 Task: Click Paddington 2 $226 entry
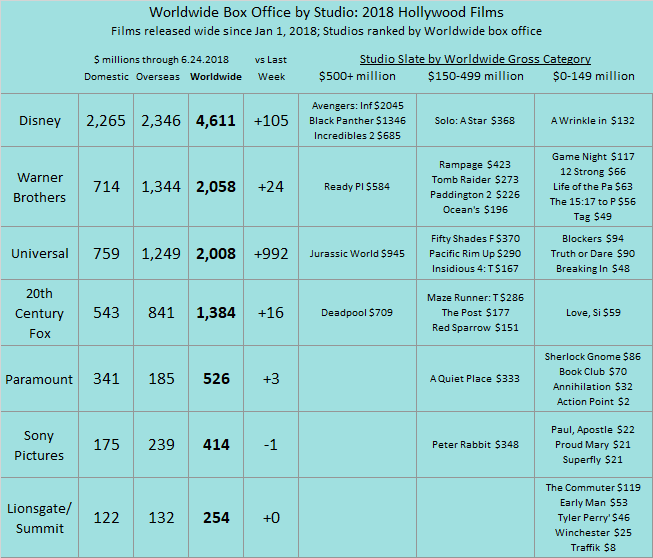[475, 194]
